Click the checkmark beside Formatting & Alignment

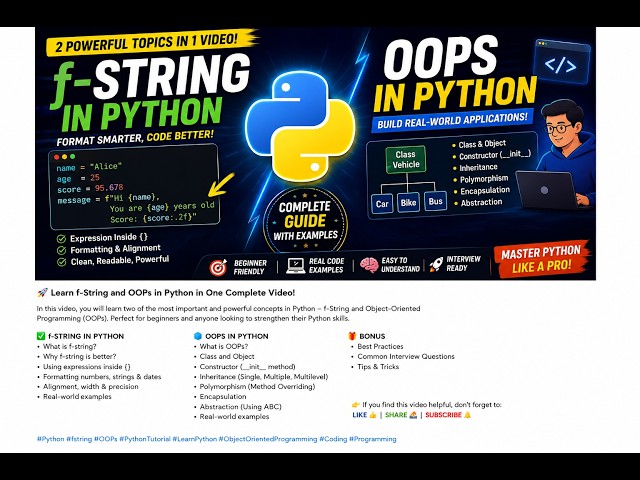[61, 250]
